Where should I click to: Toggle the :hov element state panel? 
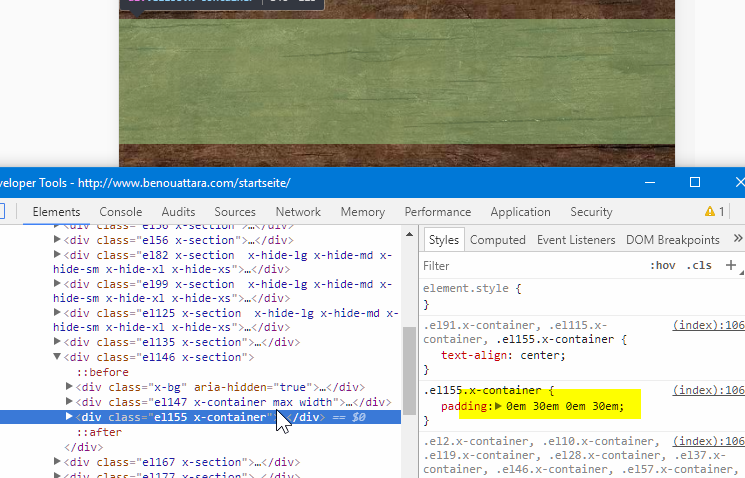tap(662, 266)
